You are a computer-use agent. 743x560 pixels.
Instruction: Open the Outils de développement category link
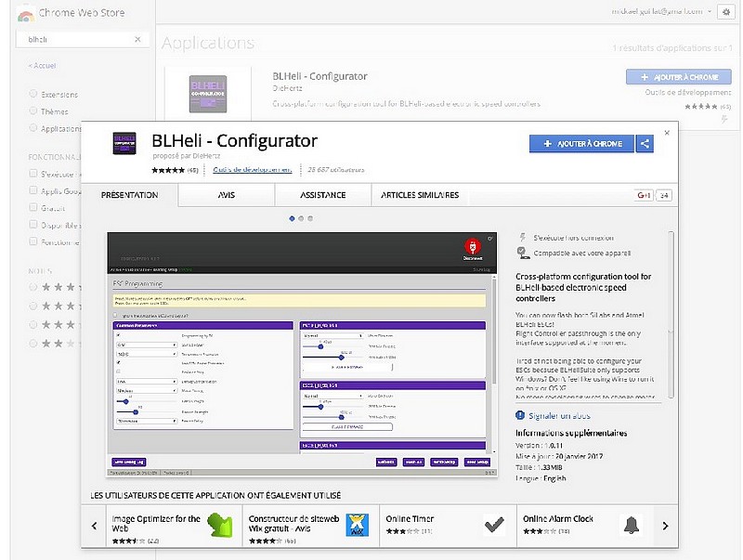pos(252,170)
